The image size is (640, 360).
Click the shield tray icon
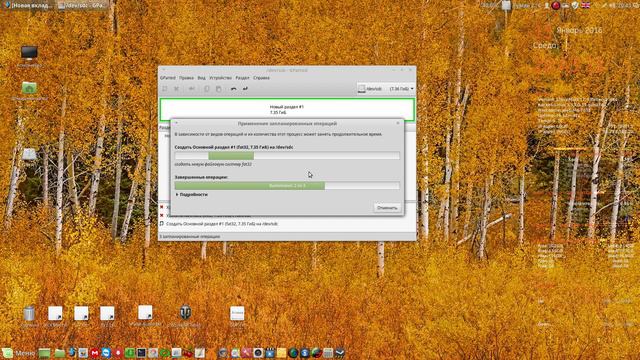click(575, 5)
